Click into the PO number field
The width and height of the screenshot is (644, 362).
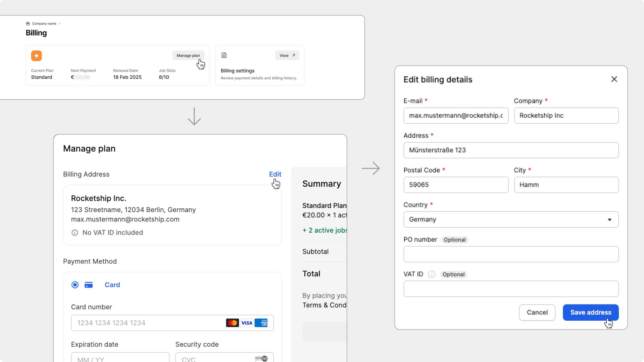tap(511, 254)
